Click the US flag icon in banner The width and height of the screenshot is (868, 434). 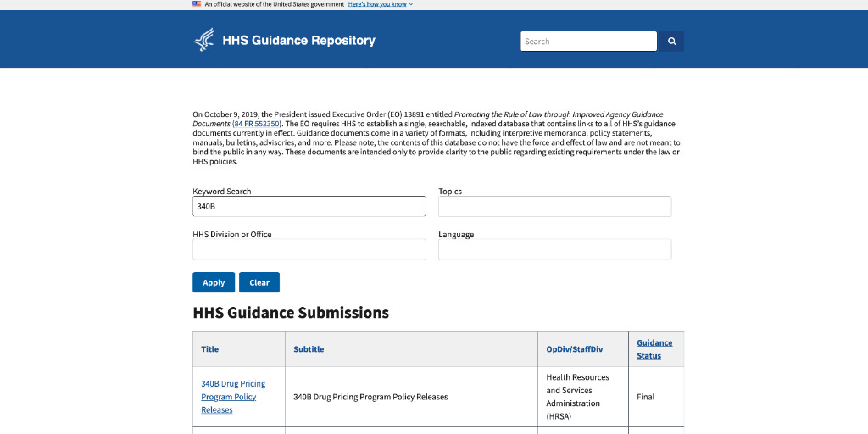[x=197, y=4]
